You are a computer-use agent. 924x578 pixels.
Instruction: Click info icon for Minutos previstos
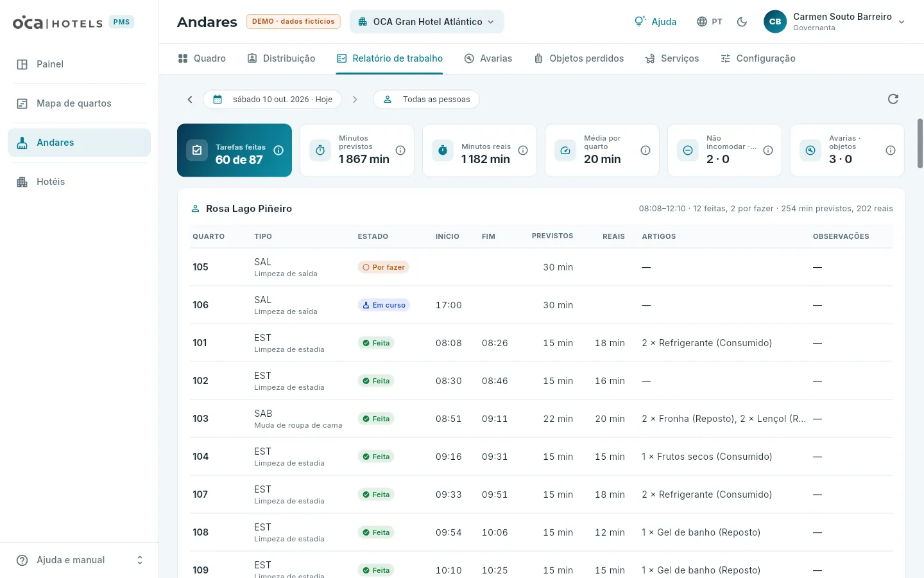400,150
